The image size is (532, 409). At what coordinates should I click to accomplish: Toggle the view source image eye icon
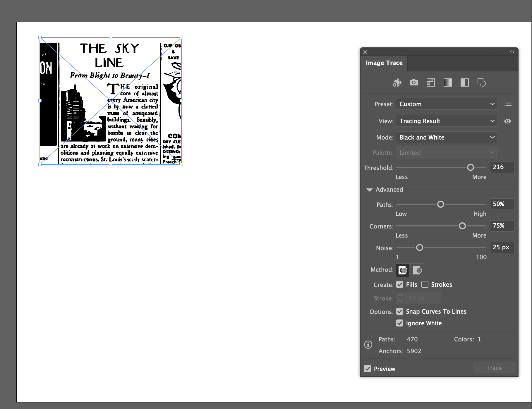508,121
